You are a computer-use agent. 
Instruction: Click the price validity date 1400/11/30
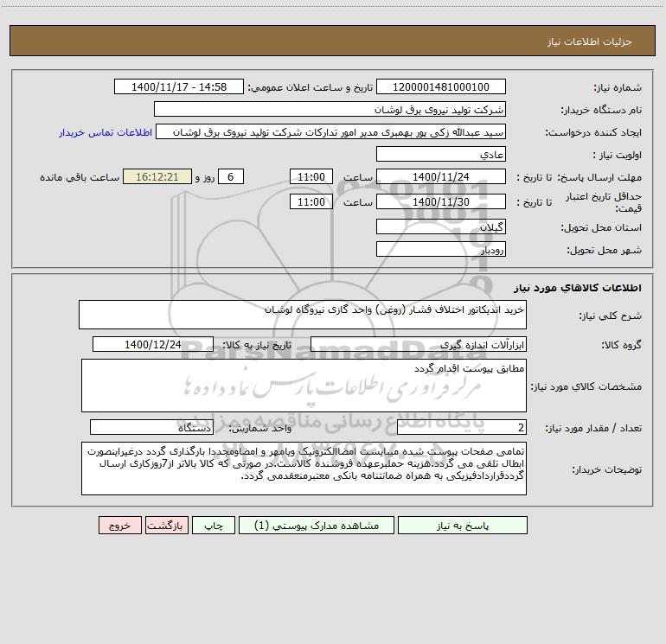(x=441, y=201)
